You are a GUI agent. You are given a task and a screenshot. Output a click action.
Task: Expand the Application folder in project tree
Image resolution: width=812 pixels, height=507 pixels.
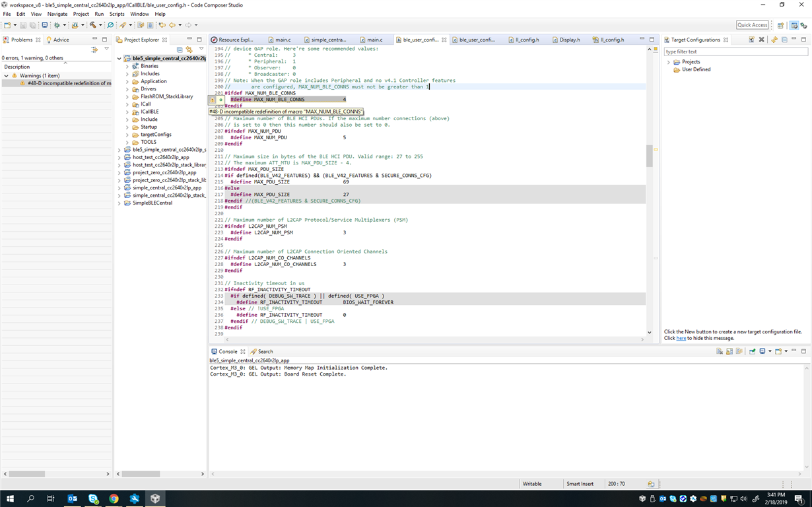(127, 81)
